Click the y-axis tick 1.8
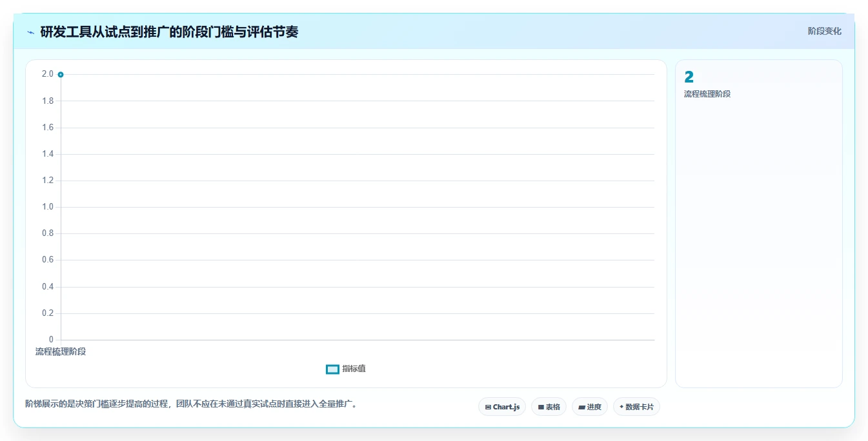Viewport: 868px width, 441px height. 48,101
